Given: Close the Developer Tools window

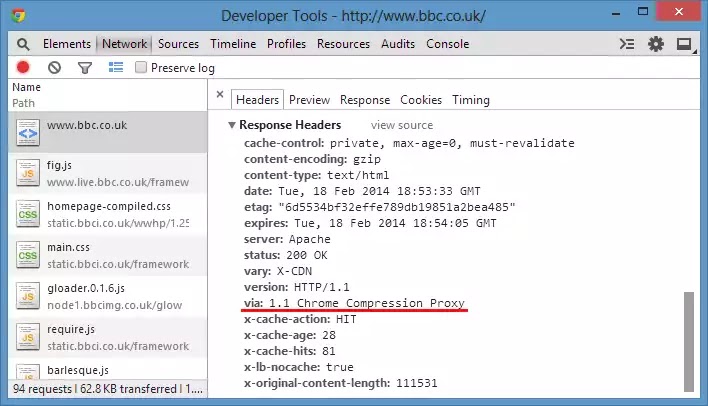Looking at the screenshot, I should coord(679,11).
